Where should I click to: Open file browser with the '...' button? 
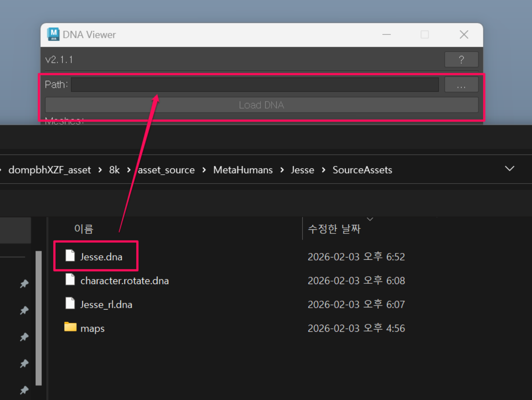click(x=461, y=85)
